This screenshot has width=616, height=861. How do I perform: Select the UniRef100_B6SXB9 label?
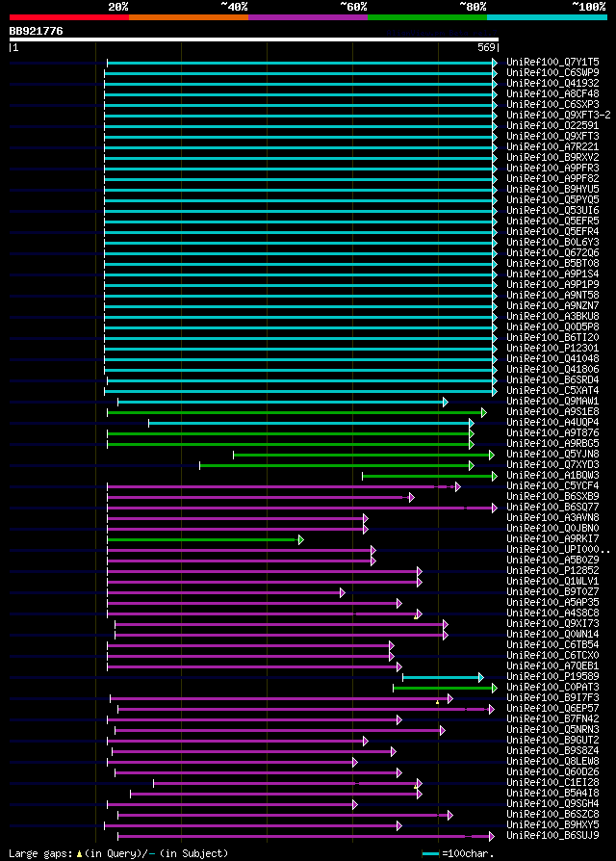tap(552, 497)
